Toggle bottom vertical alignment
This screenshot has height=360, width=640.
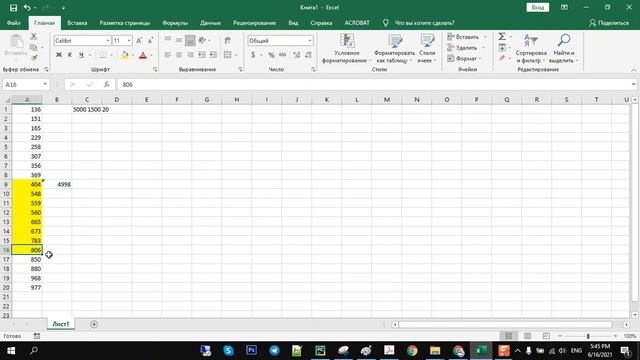(190, 40)
